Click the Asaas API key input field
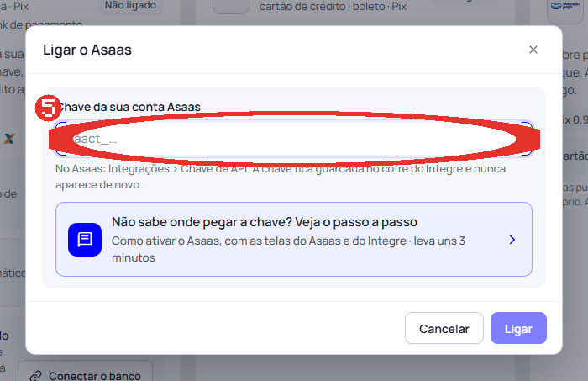Viewport: 588px width, 381px height. click(294, 139)
